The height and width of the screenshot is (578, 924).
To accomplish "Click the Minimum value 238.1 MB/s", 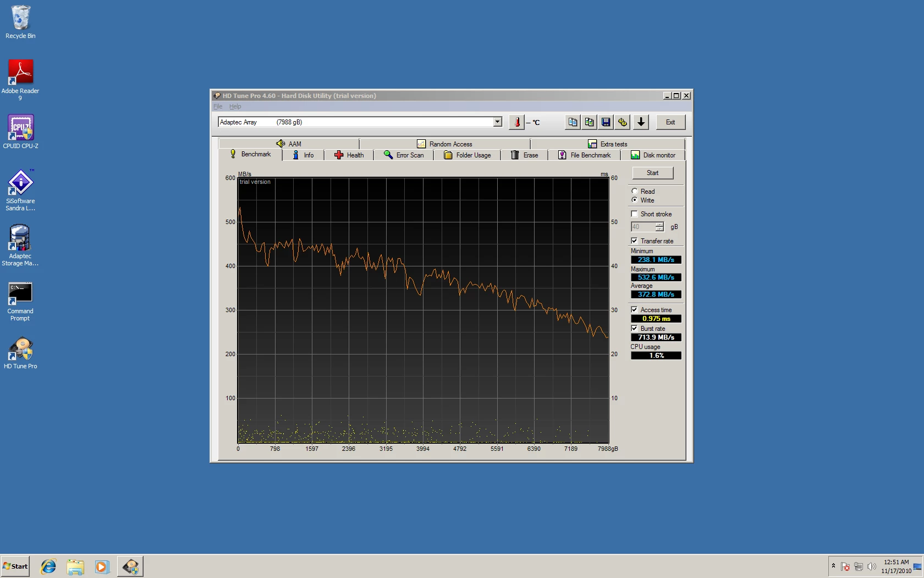I will click(656, 260).
